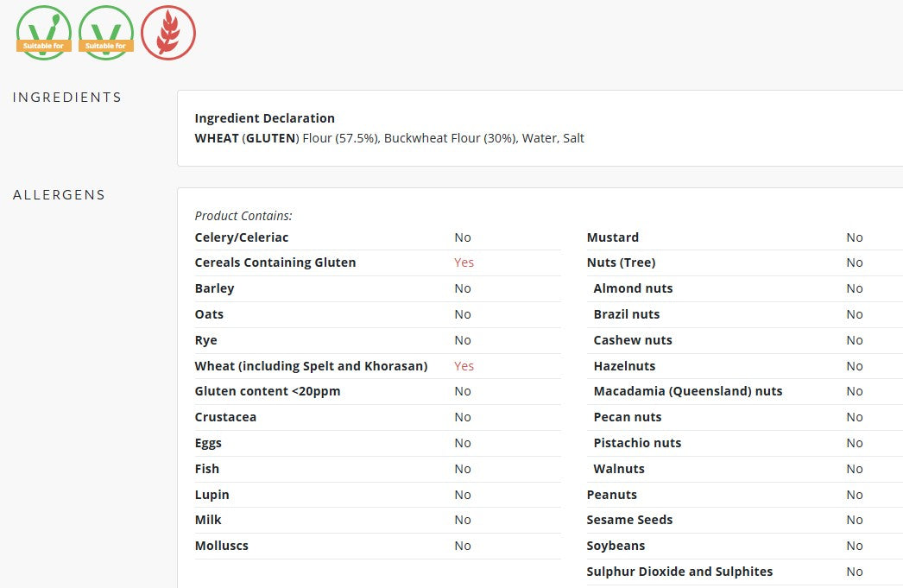The image size is (903, 588).
Task: Select the Buckwheat Flour (30%) ingredient text
Action: point(451,138)
